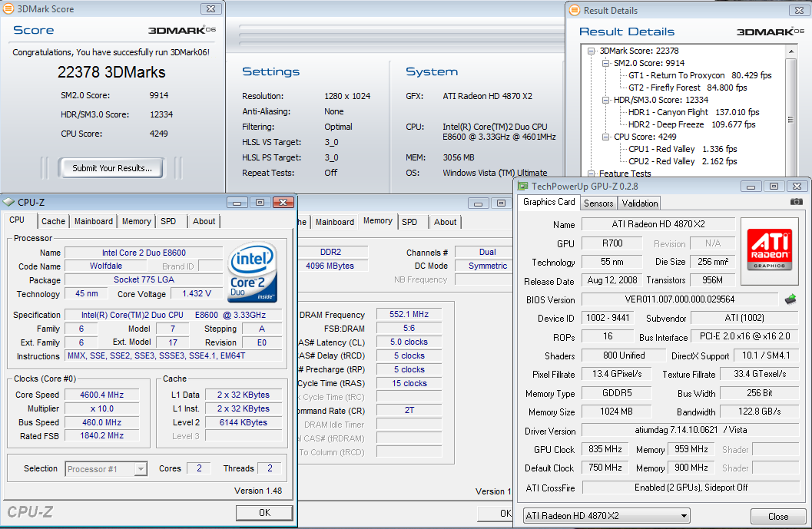Select the CPU tab in CPU-Z

[17, 220]
